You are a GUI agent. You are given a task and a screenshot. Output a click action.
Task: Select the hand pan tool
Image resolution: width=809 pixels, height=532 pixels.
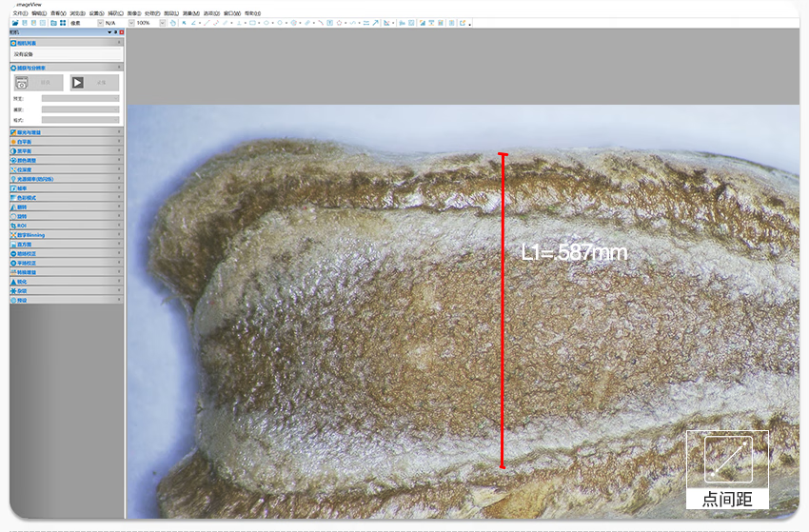pyautogui.click(x=172, y=23)
